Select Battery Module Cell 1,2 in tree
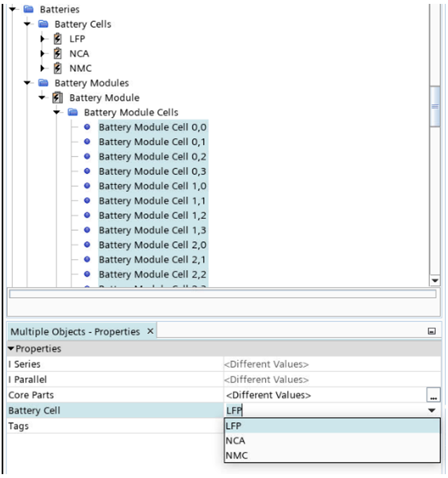 152,215
